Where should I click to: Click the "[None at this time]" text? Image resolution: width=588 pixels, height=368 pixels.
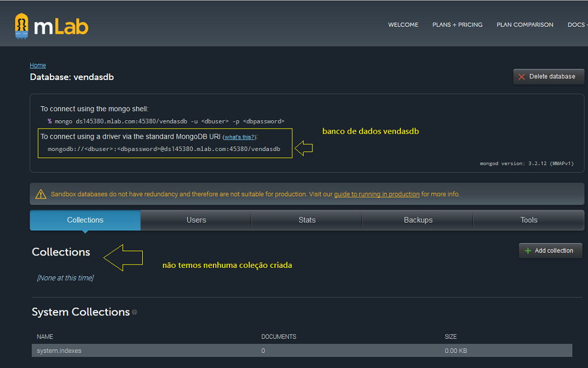click(66, 278)
